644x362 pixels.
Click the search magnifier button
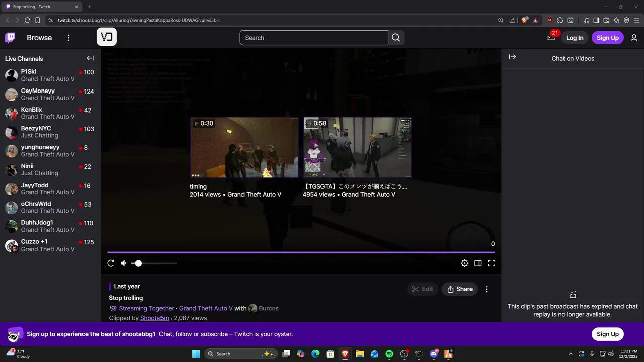click(396, 38)
